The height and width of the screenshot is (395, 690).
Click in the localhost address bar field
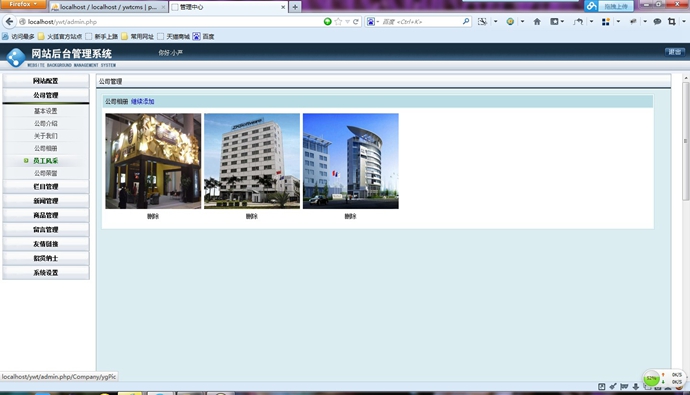[x=172, y=22]
